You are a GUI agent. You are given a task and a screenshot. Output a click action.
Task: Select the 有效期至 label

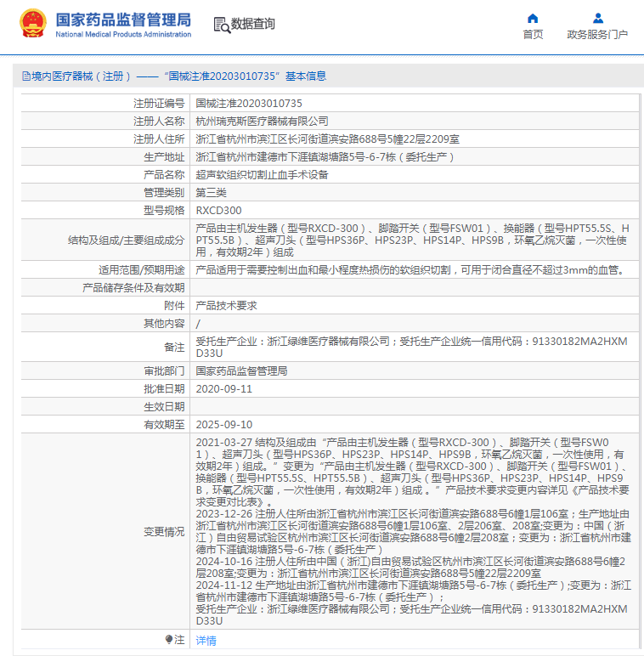(x=164, y=425)
